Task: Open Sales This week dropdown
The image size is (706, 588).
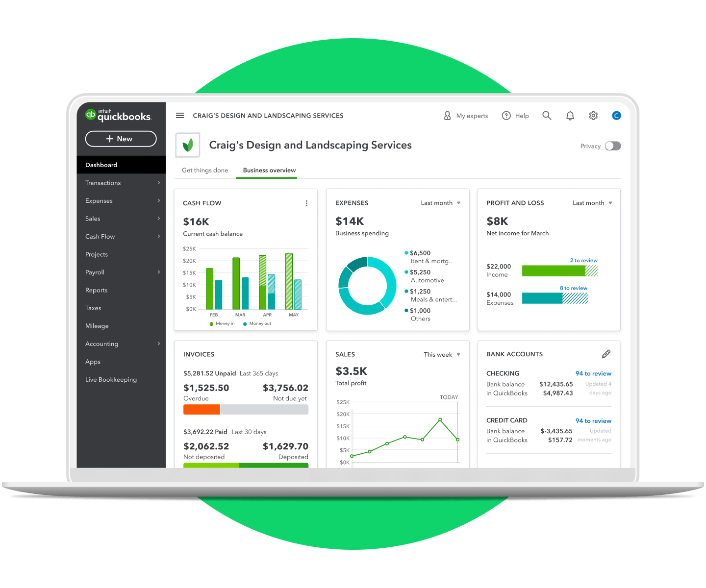Action: click(442, 354)
